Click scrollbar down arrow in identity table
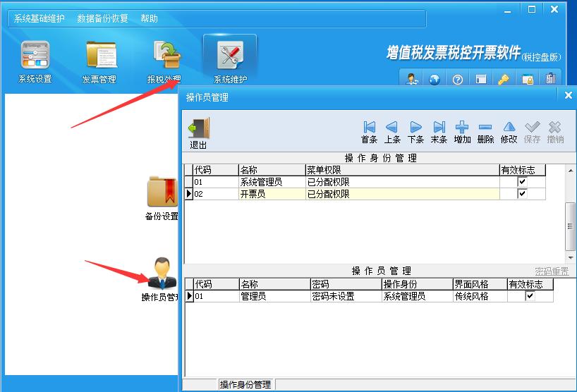577x392 pixels. 570,258
